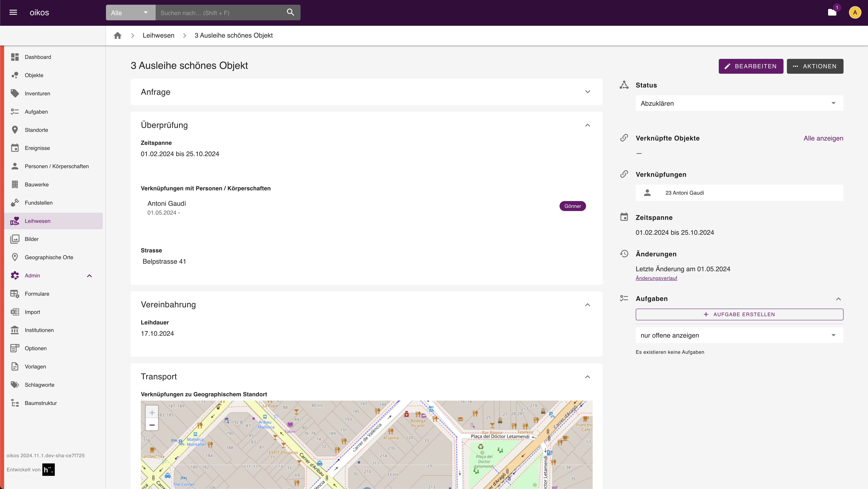
Task: Zoom in on the map
Action: click(152, 412)
